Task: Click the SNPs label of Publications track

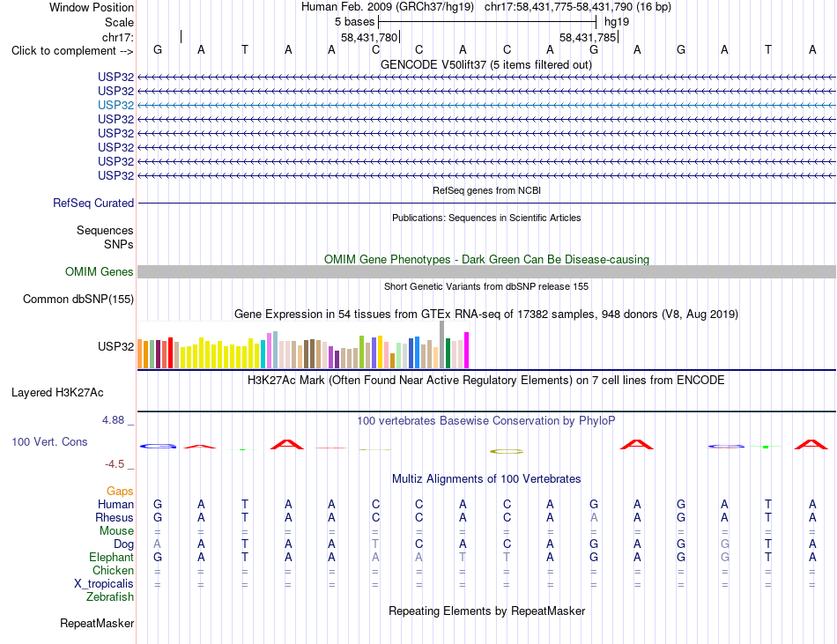Action: pos(119,244)
